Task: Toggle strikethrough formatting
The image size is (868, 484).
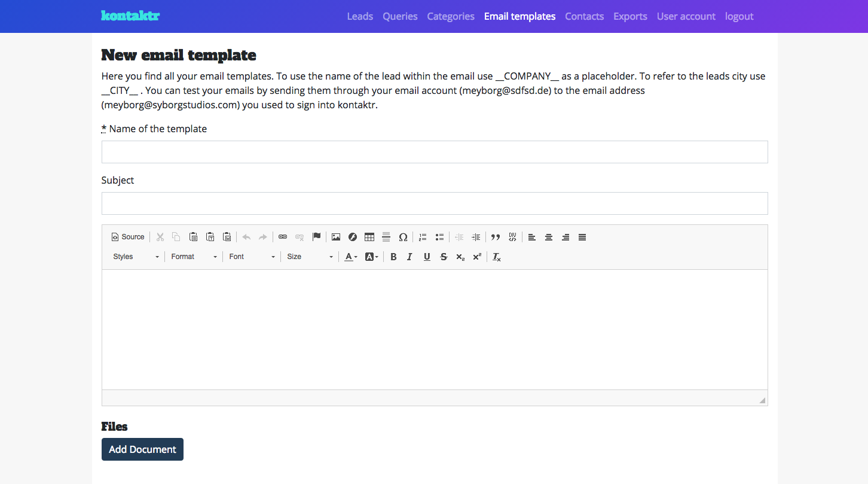Action: pyautogui.click(x=444, y=257)
